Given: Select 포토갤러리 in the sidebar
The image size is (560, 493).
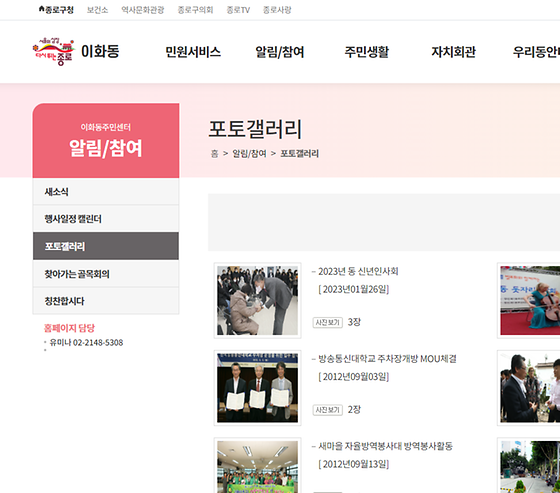Looking at the screenshot, I should click(x=106, y=246).
